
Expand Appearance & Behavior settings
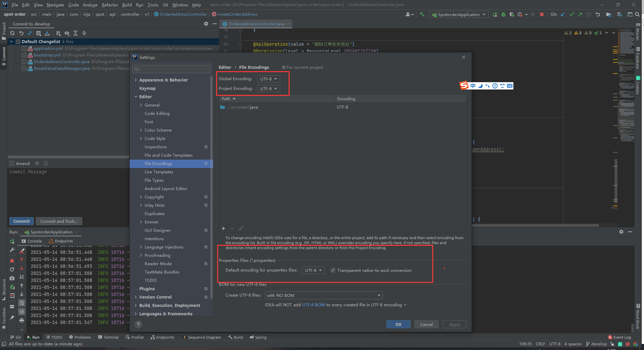pyautogui.click(x=136, y=80)
